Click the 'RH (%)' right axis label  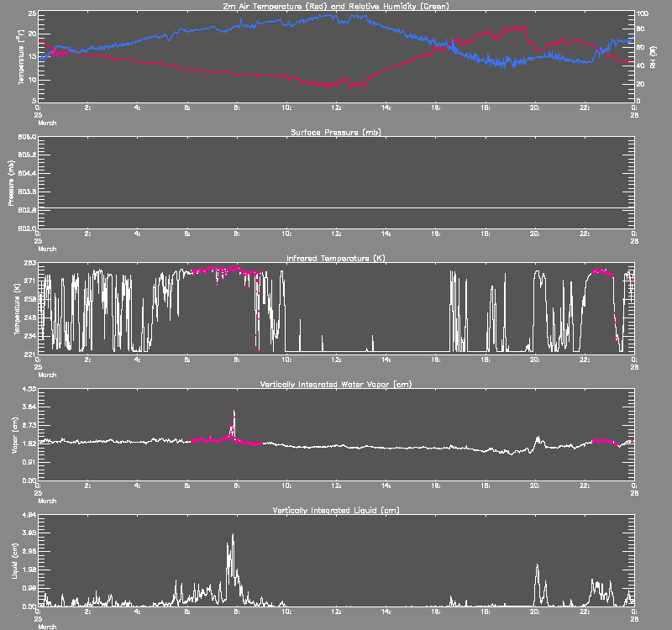pyautogui.click(x=653, y=57)
